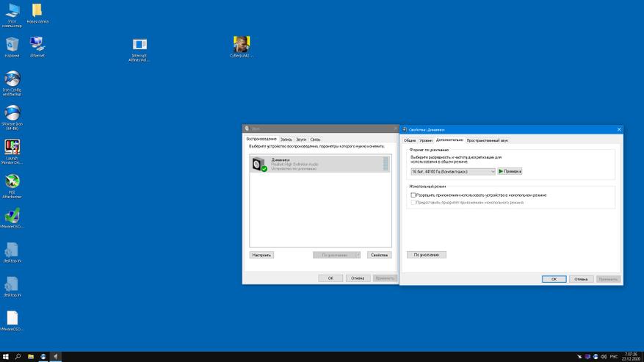This screenshot has width=644, height=362.
Task: Open the Cyberpunk desktop shortcut
Action: click(242, 45)
